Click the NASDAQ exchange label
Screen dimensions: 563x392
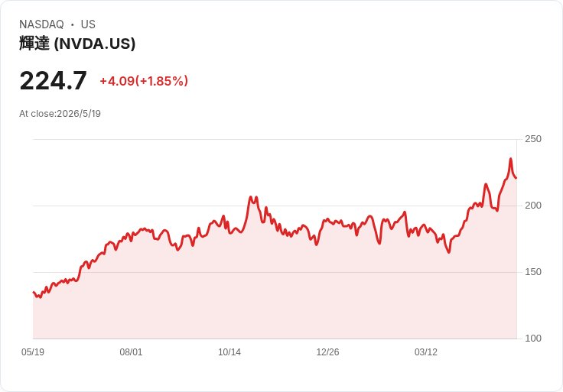click(41, 24)
